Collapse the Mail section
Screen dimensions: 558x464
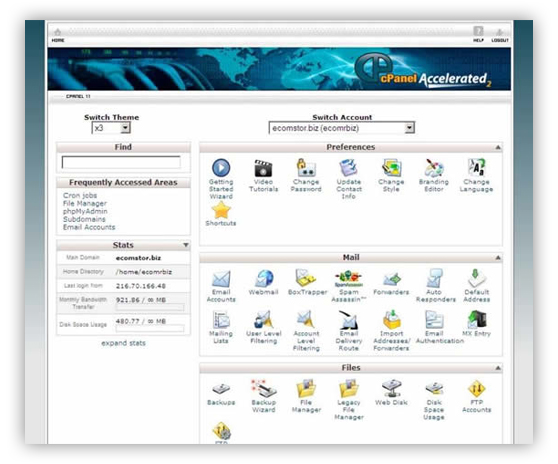(498, 257)
